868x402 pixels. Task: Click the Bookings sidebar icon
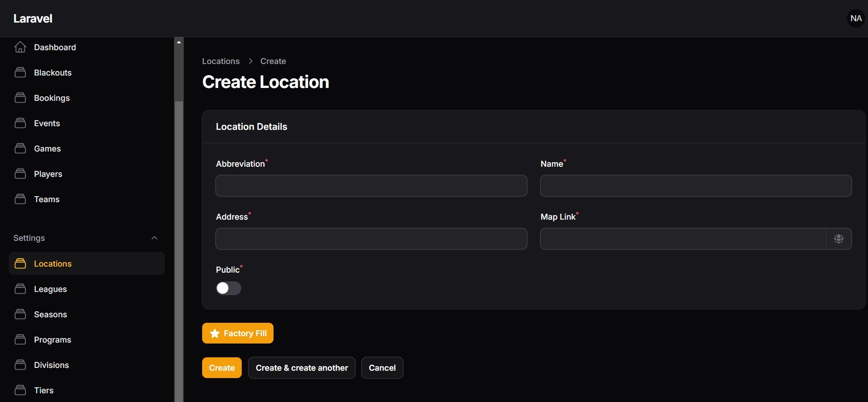coord(20,98)
